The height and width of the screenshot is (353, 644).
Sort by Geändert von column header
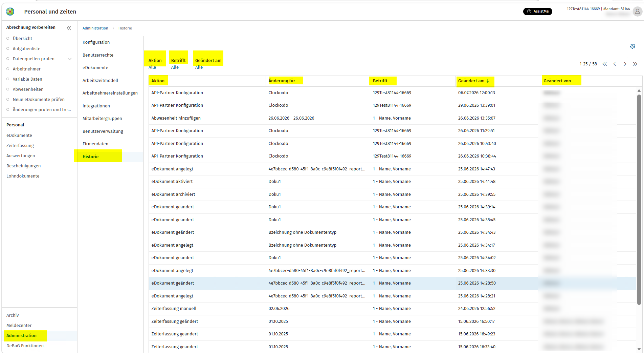click(557, 81)
